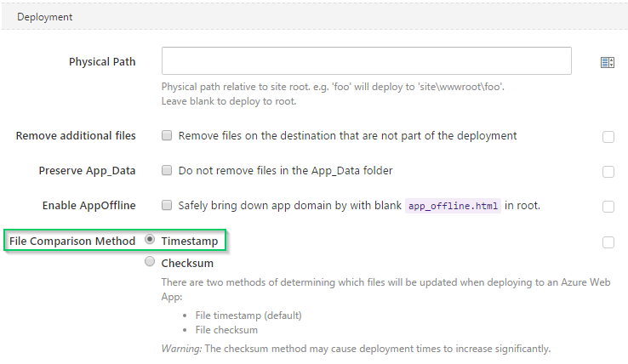The height and width of the screenshot is (364, 628).
Task: Select the Timestamp radio button
Action: (150, 240)
